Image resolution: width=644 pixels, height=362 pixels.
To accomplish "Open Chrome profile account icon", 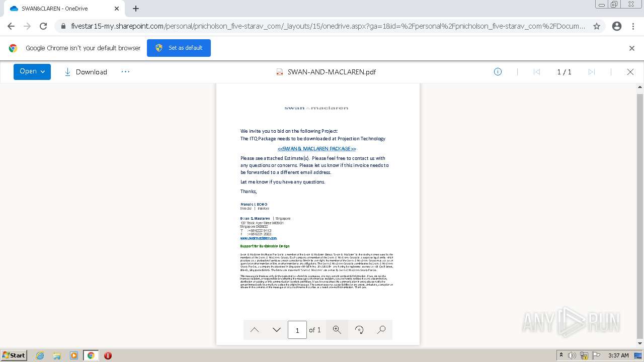I will 617,26.
